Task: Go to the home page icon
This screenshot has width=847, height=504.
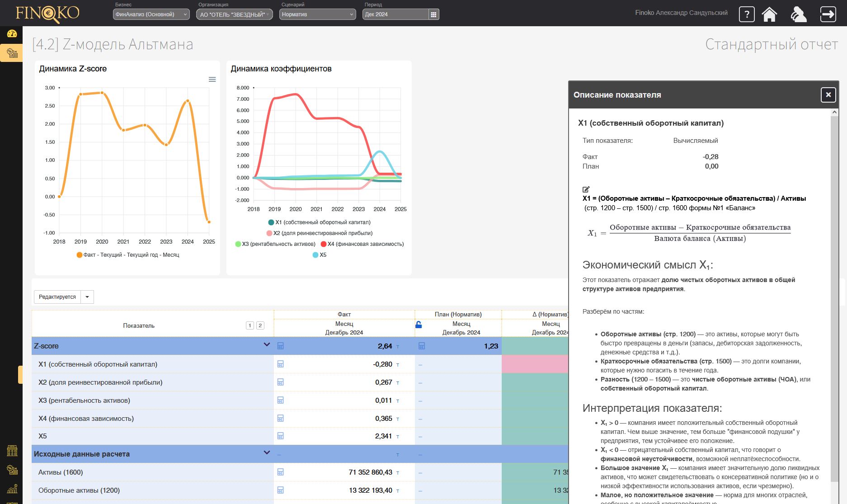Action: (x=769, y=14)
